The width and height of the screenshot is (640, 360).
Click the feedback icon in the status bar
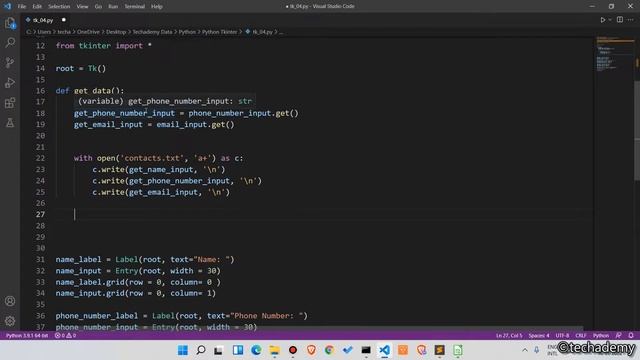618,336
